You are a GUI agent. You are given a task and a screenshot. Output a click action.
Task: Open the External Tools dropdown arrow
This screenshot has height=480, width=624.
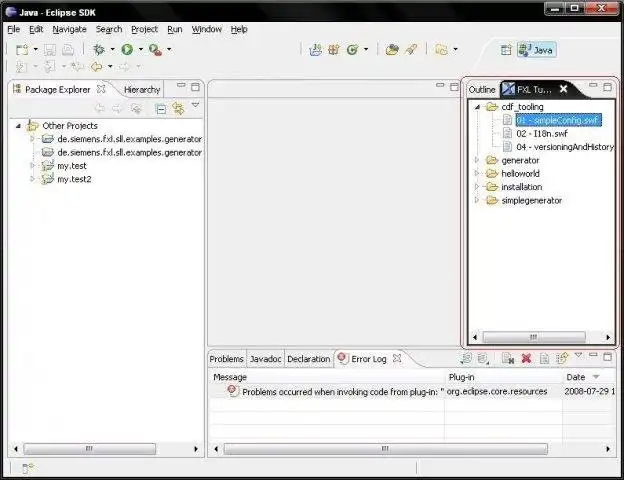point(169,49)
